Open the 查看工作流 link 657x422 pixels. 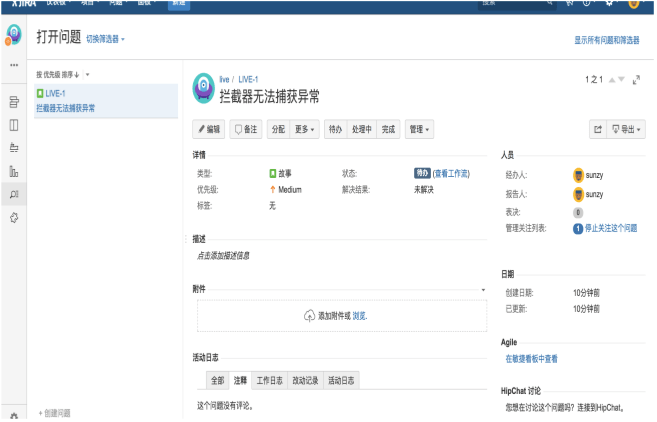coord(452,173)
